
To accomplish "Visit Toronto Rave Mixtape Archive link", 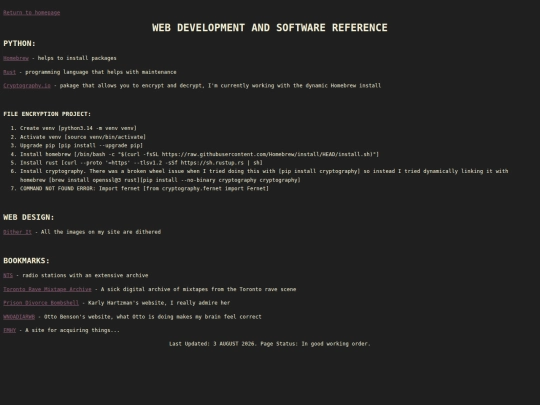I will pos(48,289).
